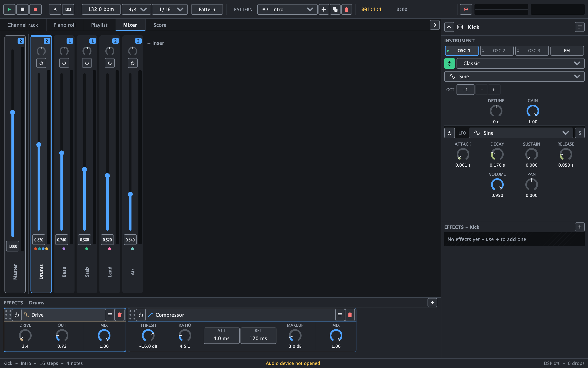Screen dimensions: 588x368
Task: Select the Lead mixer strip label
Action: coord(110,272)
